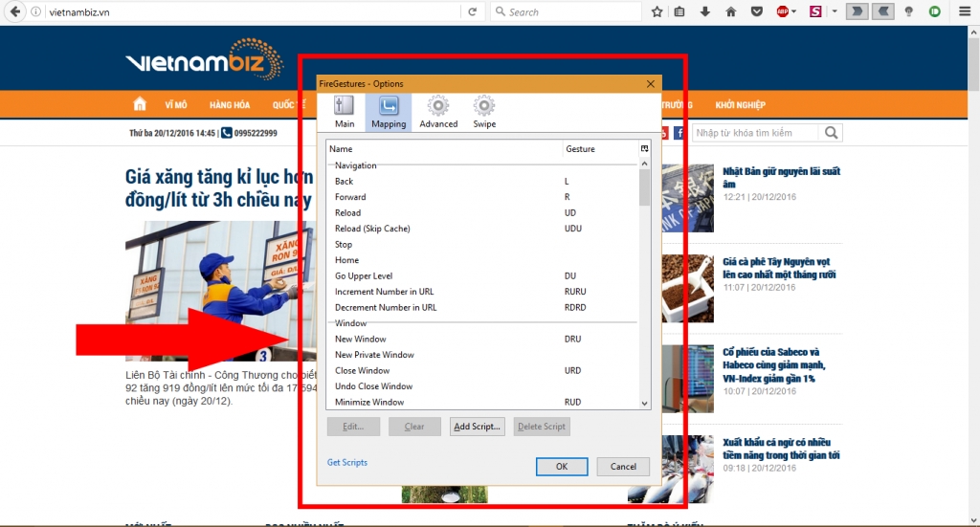Viewport: 980px width, 527px height.
Task: Bookmark this page with the star icon
Action: [657, 11]
